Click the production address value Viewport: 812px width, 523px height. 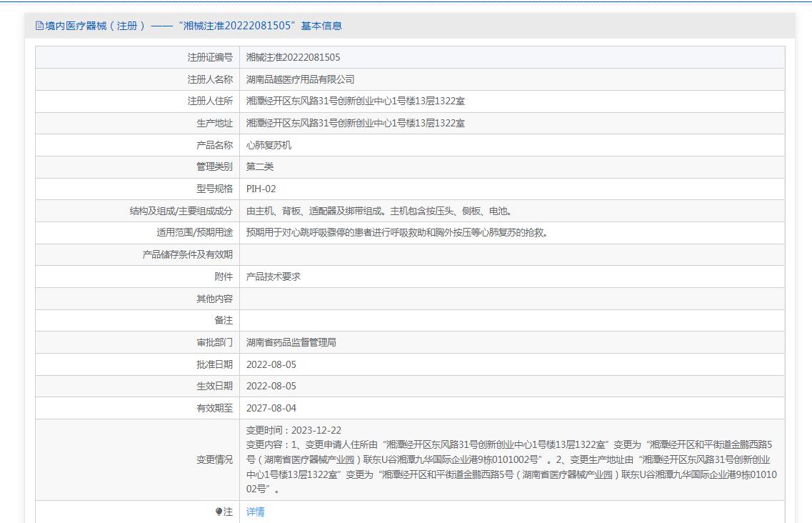click(355, 123)
